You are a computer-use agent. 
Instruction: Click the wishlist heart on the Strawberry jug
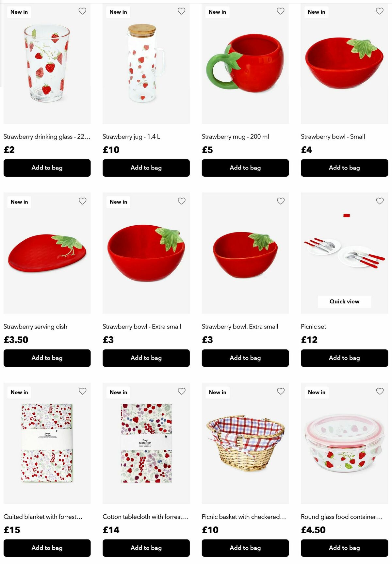click(182, 11)
